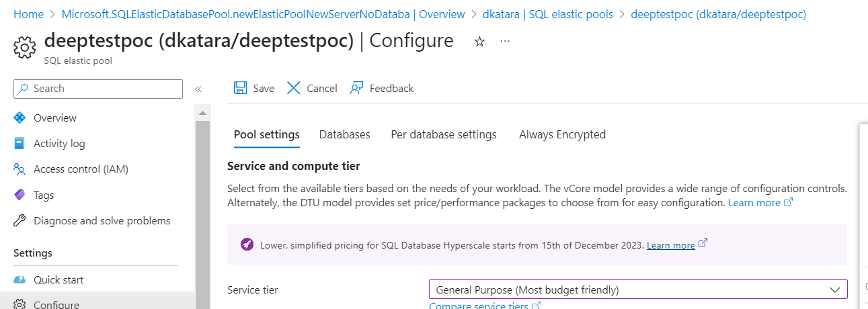This screenshot has height=309, width=868.
Task: Open the Service tier dropdown
Action: point(638,290)
